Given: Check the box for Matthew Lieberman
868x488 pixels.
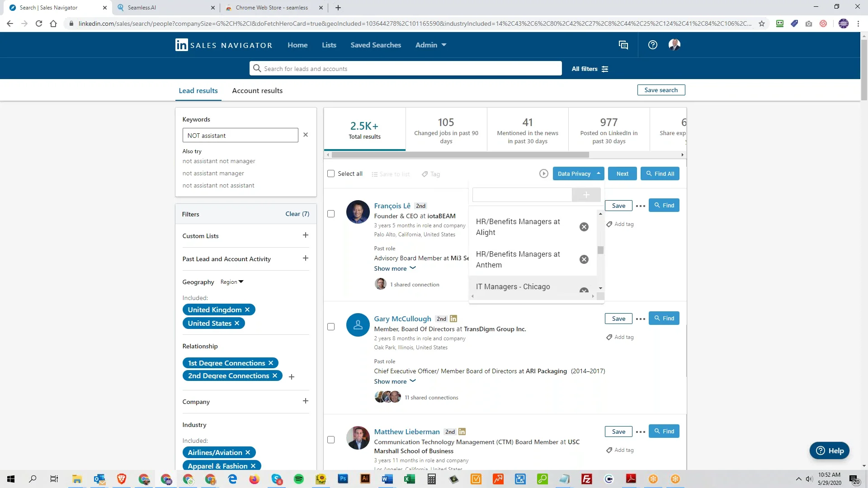Looking at the screenshot, I should click(331, 440).
